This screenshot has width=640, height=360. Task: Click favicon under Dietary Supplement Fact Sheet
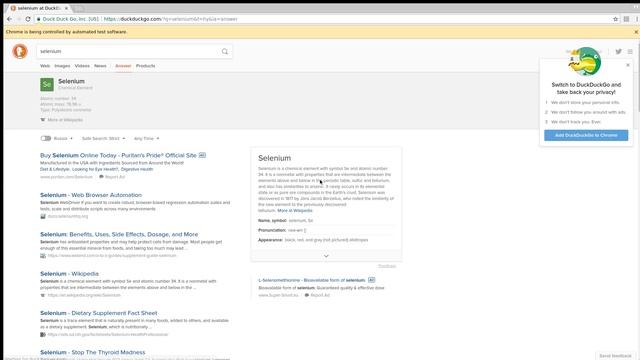[x=43, y=334]
